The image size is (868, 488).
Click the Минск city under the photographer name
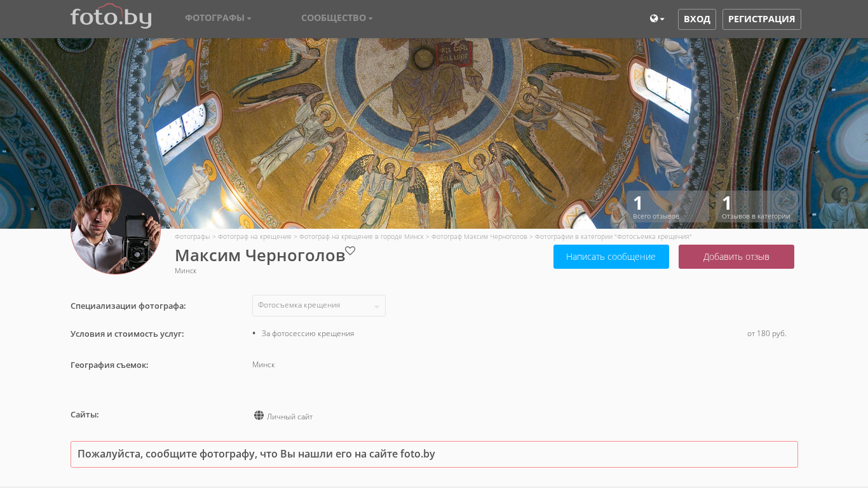[186, 271]
